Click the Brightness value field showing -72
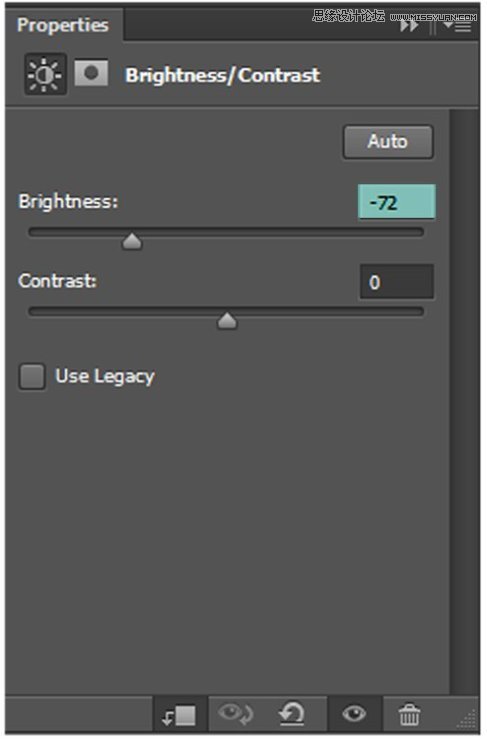Image resolution: width=487 pixels, height=739 pixels. coord(396,202)
